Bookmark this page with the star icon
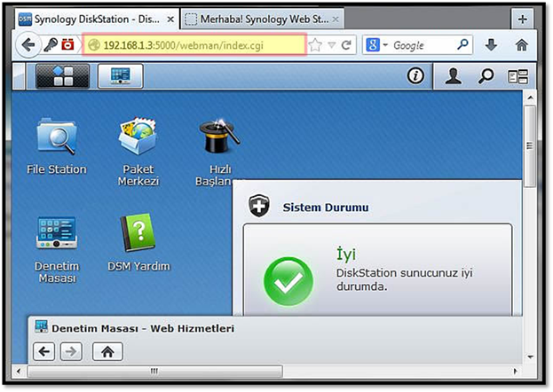 315,45
